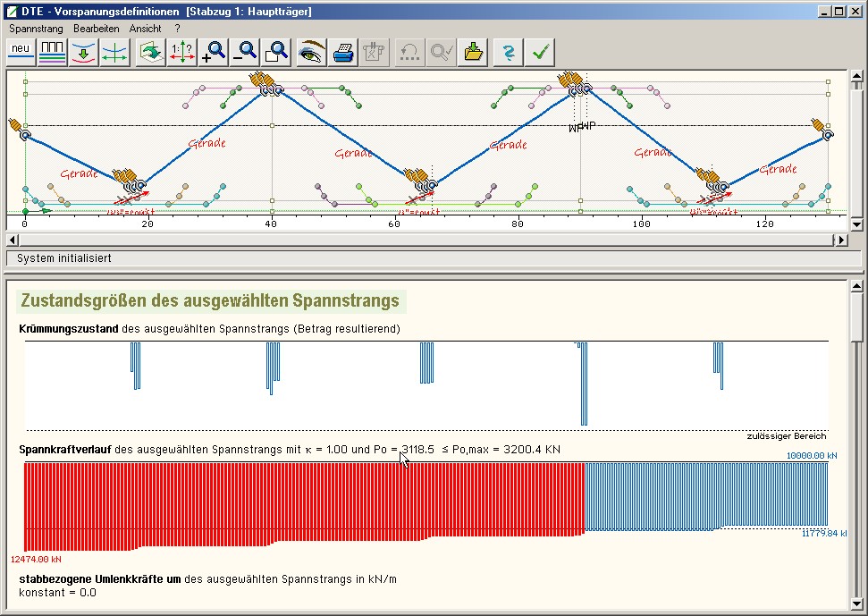This screenshot has height=616, width=868.
Task: Click up arrow of upper diagram scrollbar
Action: pos(856,77)
